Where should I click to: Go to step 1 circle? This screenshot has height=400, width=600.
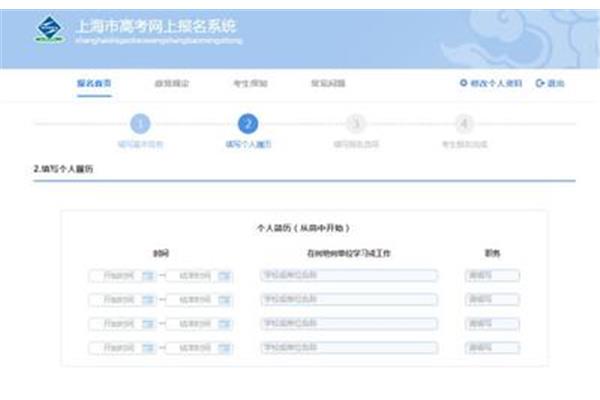pos(140,124)
